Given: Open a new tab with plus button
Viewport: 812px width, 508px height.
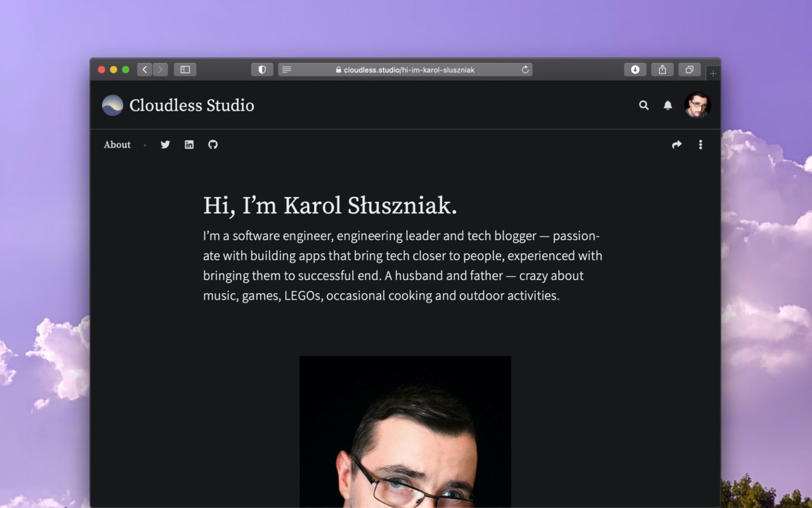Looking at the screenshot, I should tap(713, 74).
